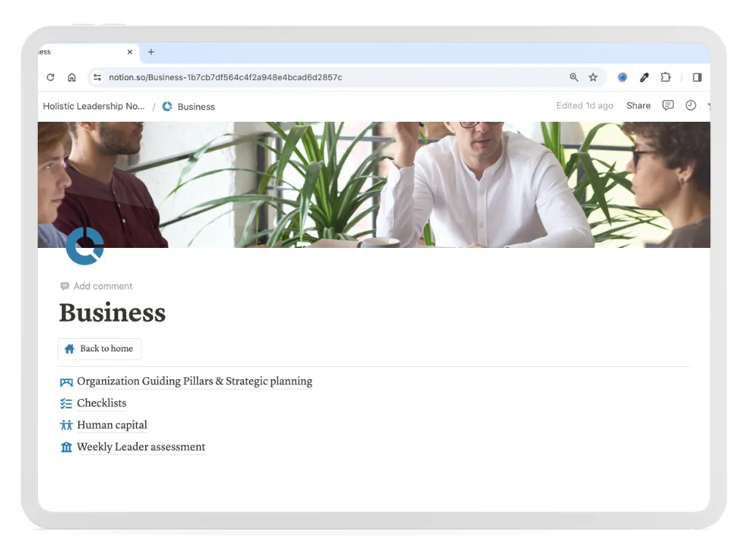Activate the eyedropper color picker extension
This screenshot has height=560, width=747.
(644, 77)
